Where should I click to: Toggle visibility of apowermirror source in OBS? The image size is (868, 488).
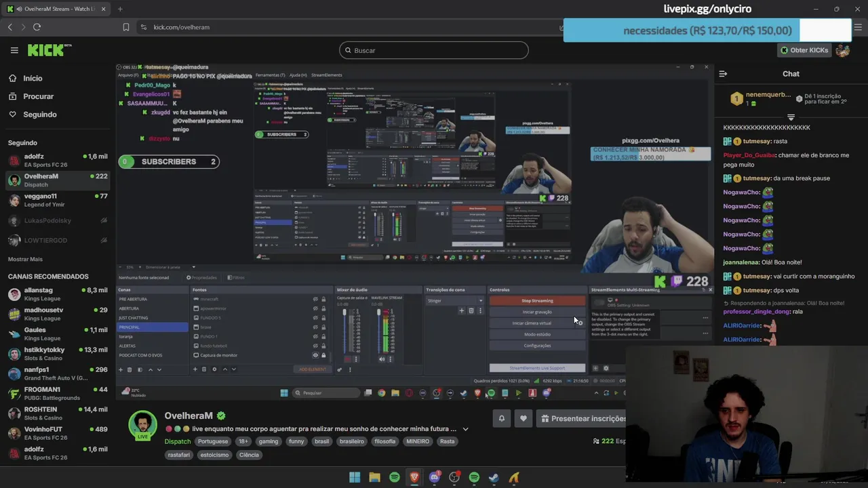(x=315, y=308)
